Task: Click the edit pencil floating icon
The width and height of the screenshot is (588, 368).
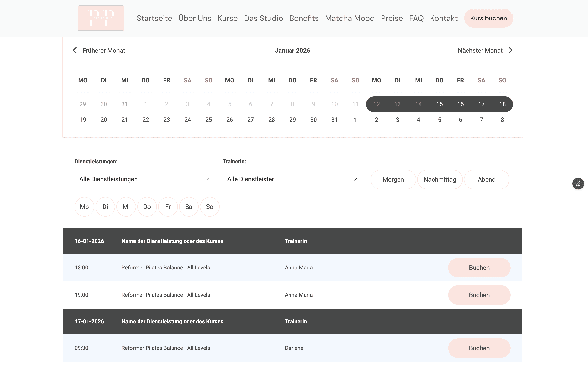Action: (578, 184)
